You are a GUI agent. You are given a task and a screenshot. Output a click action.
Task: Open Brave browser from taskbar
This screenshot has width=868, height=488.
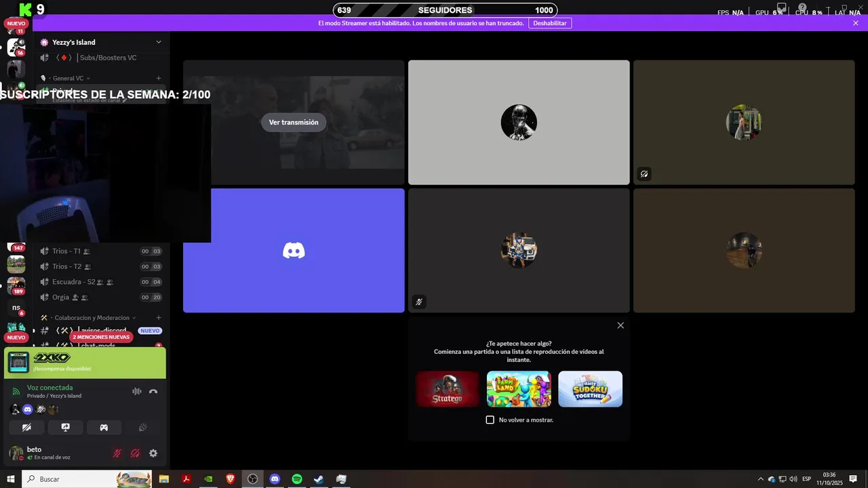pyautogui.click(x=231, y=479)
